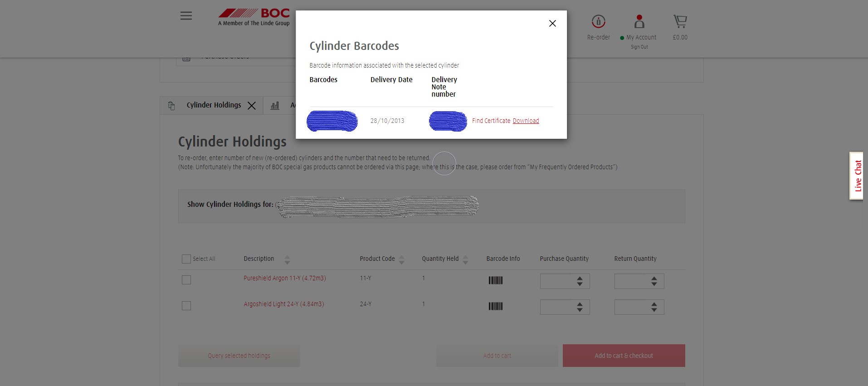Screen dimensions: 868x386
Task: Click the Sign Out link
Action: [x=639, y=47]
